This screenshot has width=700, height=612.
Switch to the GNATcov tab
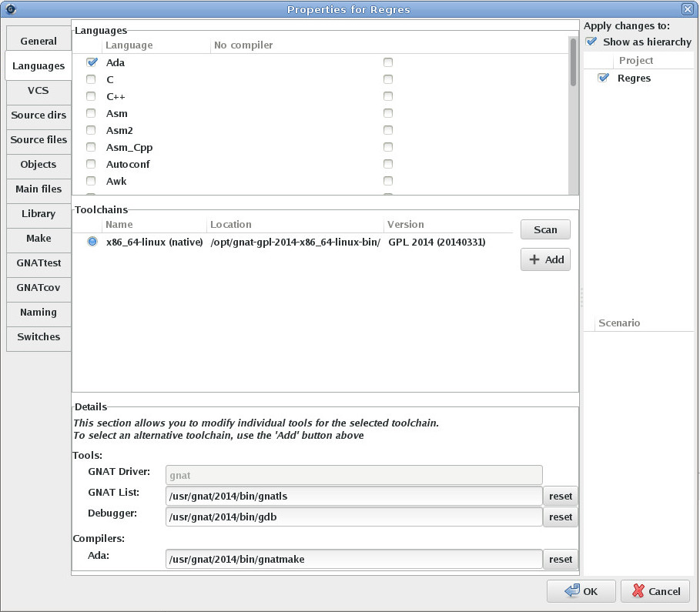tap(39, 287)
